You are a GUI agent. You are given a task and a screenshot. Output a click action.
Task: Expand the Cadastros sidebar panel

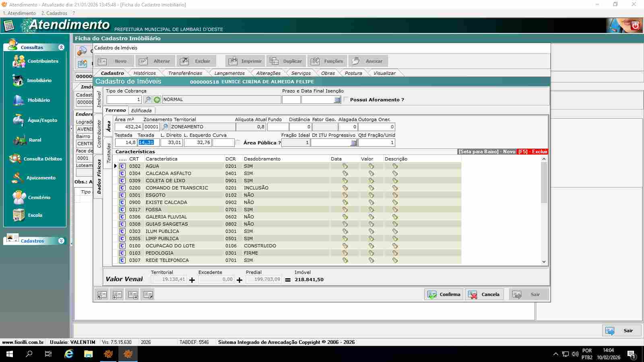pos(61,241)
